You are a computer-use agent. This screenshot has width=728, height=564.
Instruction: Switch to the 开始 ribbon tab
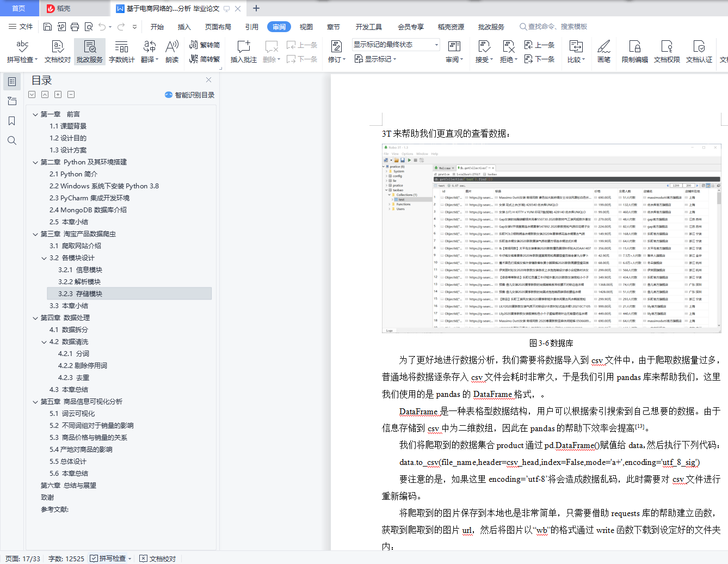157,27
